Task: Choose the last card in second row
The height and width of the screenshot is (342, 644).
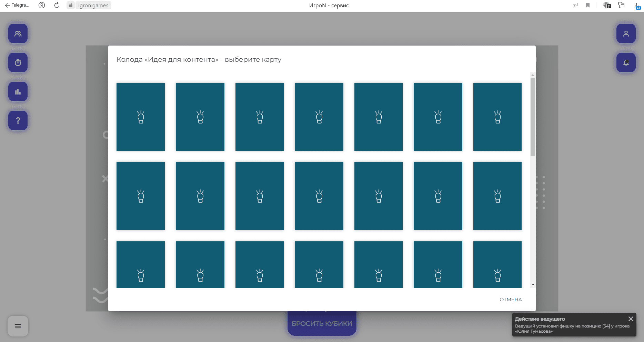Action: pyautogui.click(x=497, y=196)
